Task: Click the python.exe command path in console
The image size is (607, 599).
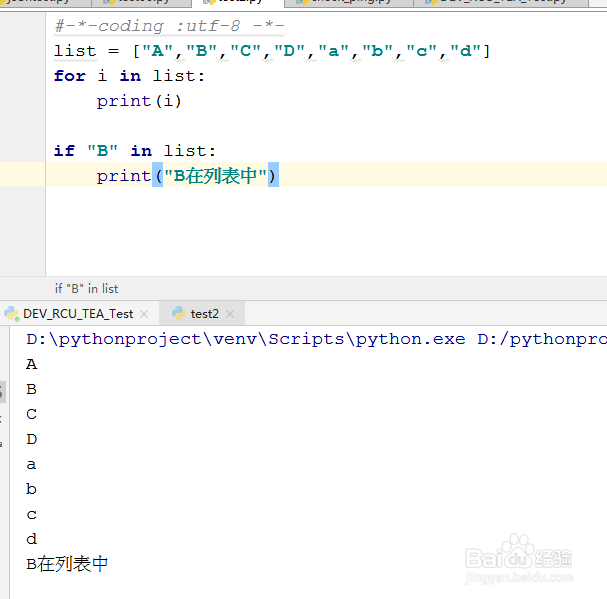Action: click(x=245, y=340)
